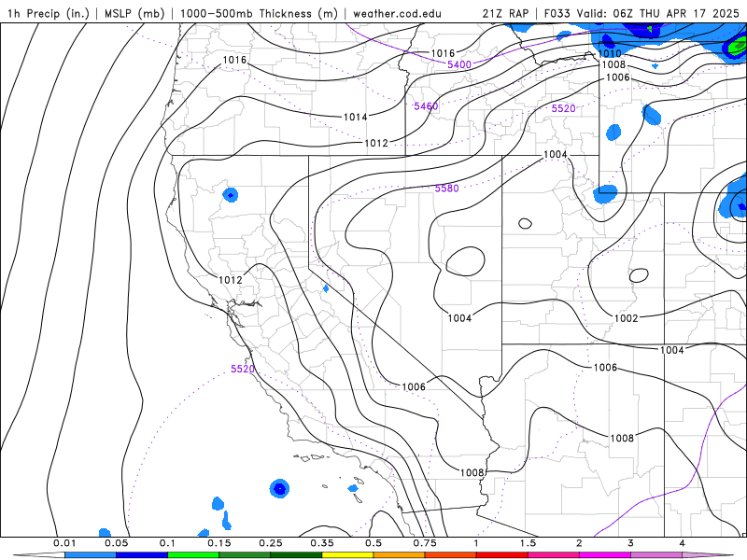Click the purple 5400 thickness label
The height and width of the screenshot is (560, 747).
coord(459,64)
